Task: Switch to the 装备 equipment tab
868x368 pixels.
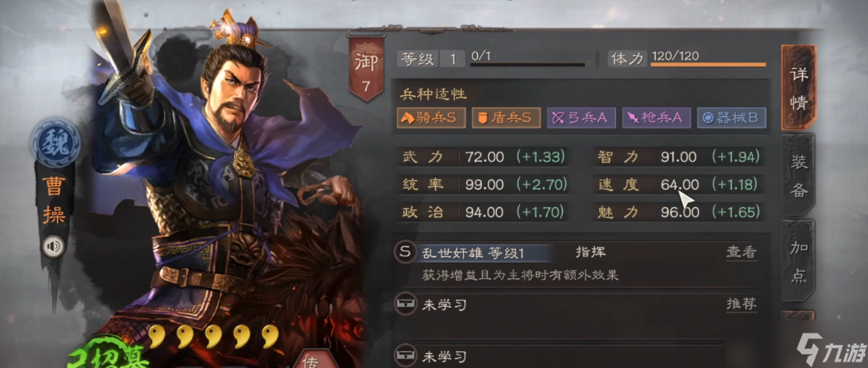Action: (x=798, y=174)
